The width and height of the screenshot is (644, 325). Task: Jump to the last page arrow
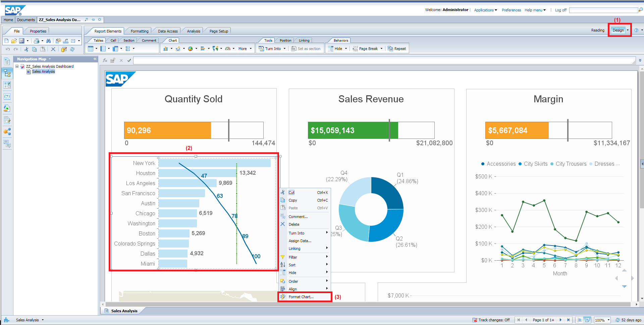(x=568, y=320)
